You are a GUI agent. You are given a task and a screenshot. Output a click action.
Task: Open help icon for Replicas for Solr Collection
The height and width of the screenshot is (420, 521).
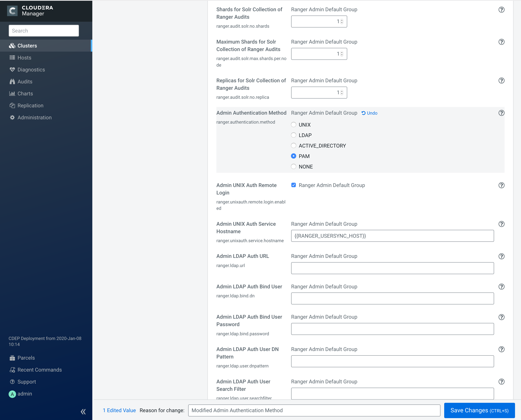[501, 81]
